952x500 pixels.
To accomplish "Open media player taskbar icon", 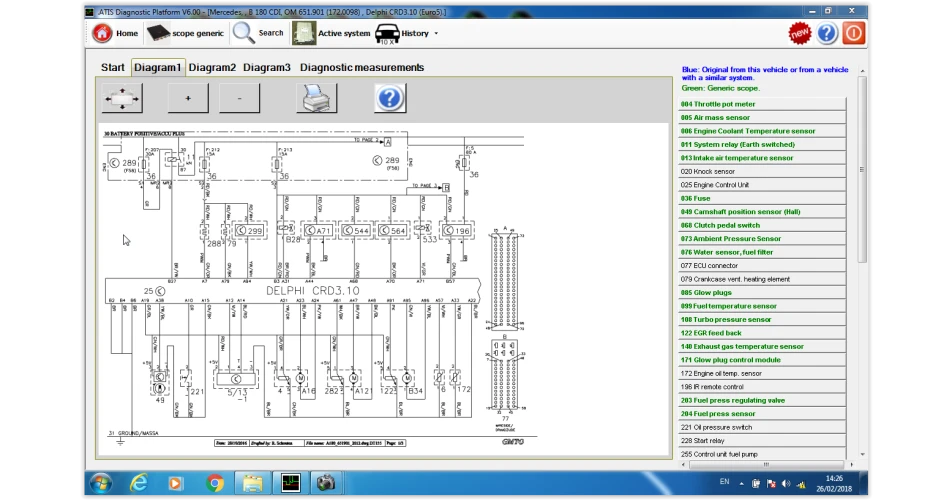I will click(175, 484).
